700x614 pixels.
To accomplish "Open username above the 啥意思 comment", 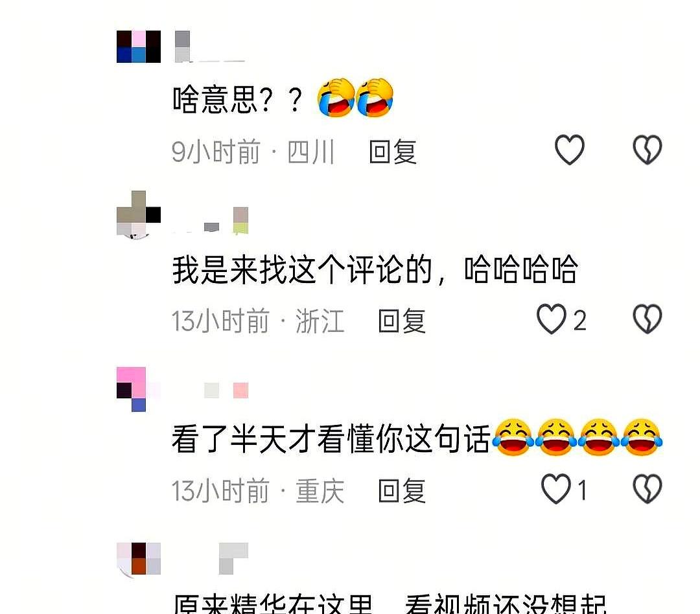I will (209, 47).
